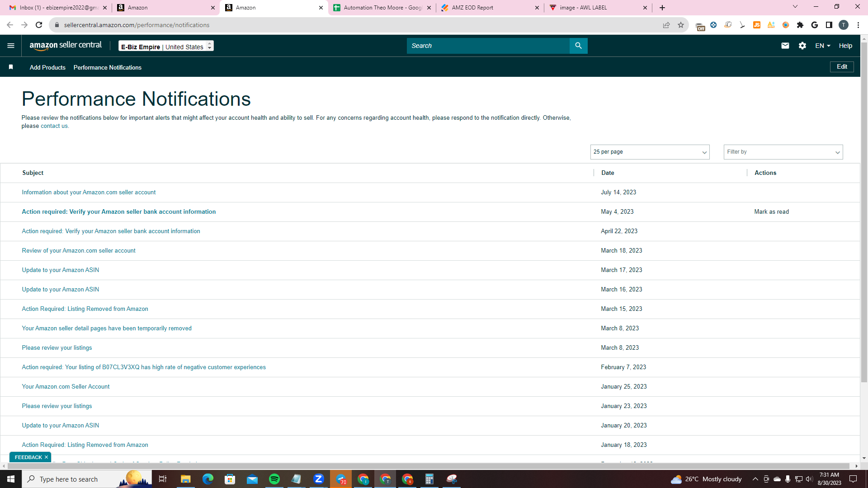Open Performance Notifications bookmark link
The image size is (868, 488).
coord(108,67)
